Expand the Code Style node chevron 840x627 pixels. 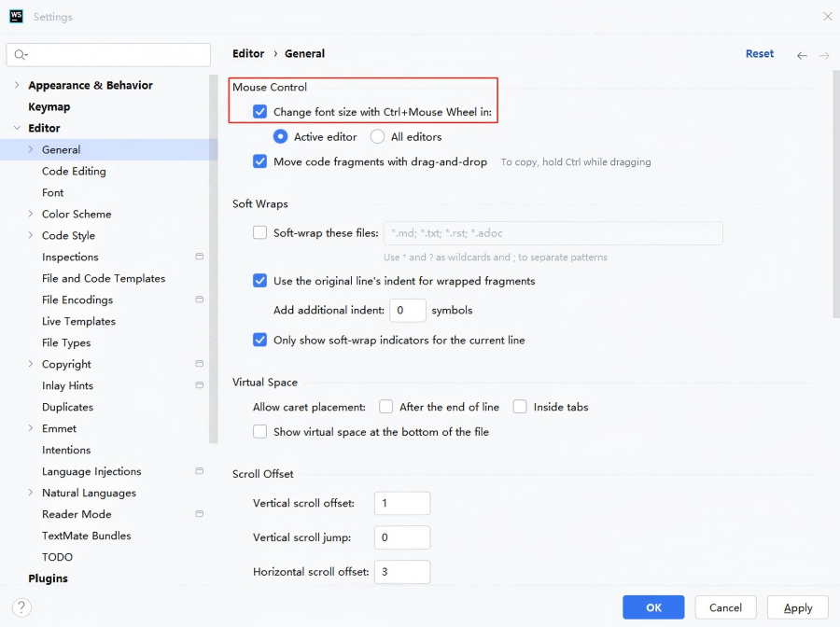(x=31, y=235)
